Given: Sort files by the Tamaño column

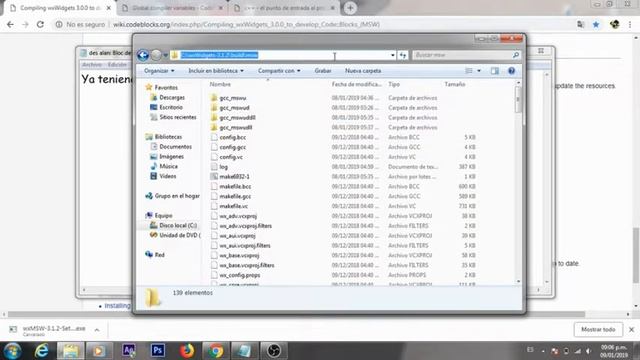Looking at the screenshot, I should pyautogui.click(x=455, y=84).
